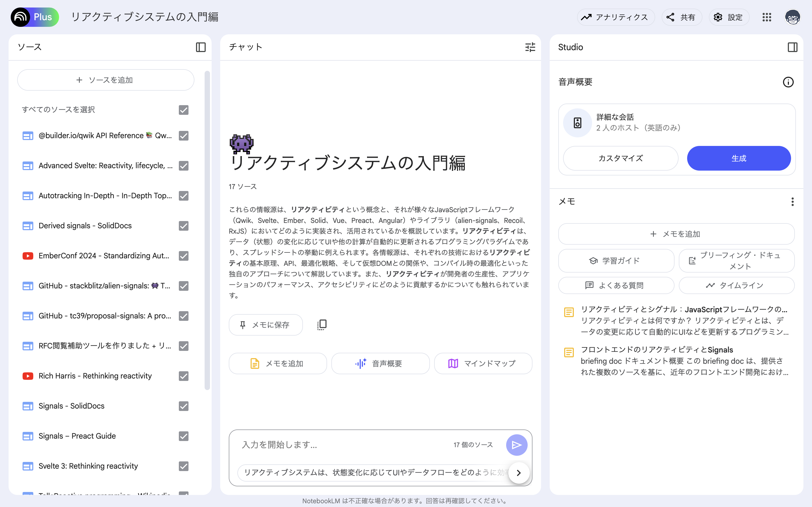This screenshot has width=812, height=507.
Task: Click the audio overview info icon
Action: (x=789, y=82)
